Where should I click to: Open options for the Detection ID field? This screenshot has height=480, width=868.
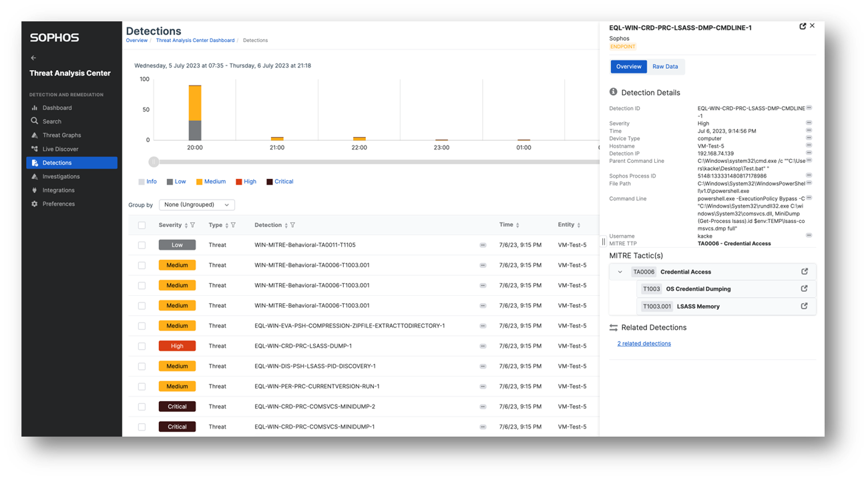click(809, 107)
